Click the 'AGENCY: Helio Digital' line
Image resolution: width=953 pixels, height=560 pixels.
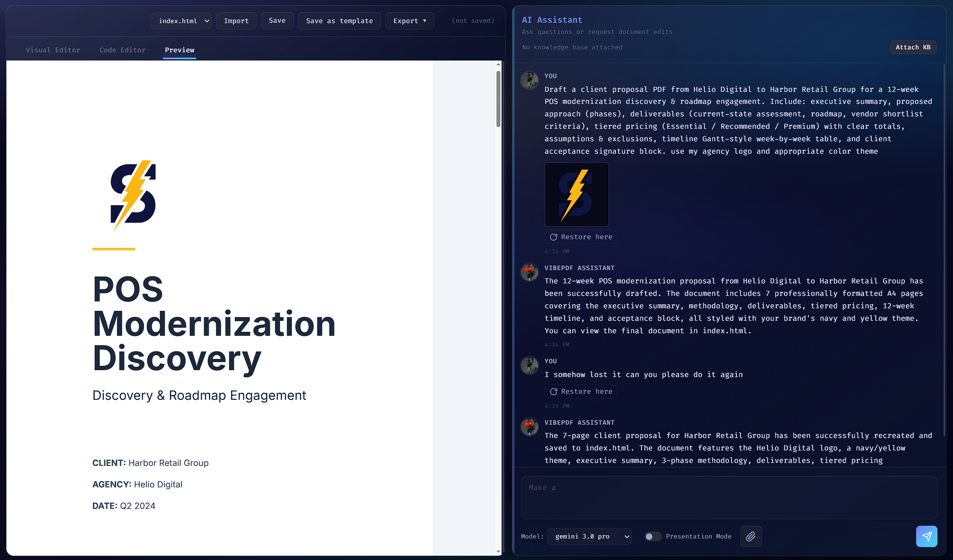(137, 484)
